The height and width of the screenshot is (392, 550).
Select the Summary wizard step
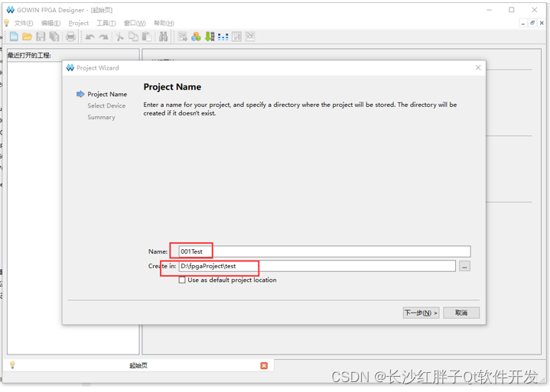point(102,118)
